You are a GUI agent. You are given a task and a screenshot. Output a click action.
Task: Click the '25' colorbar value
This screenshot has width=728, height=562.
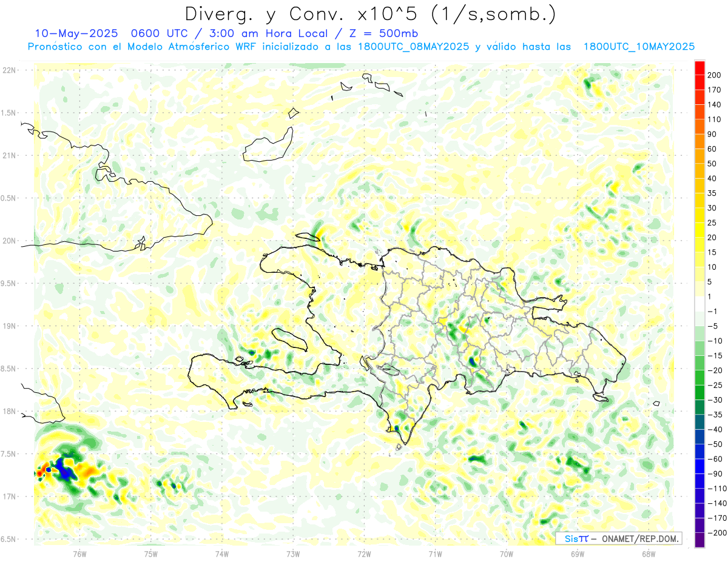click(712, 223)
